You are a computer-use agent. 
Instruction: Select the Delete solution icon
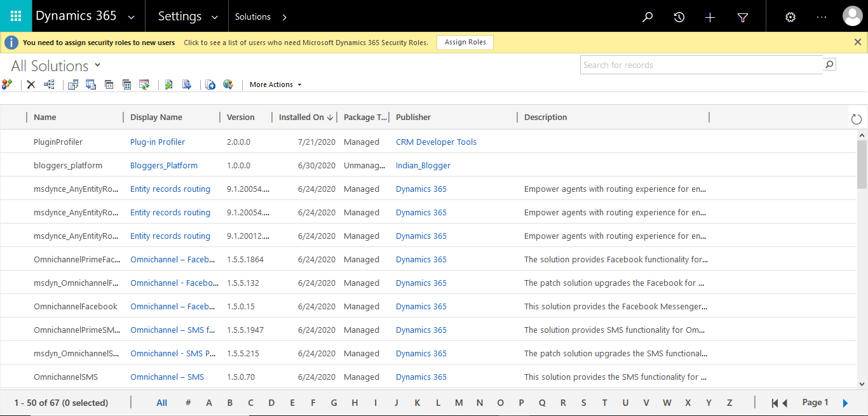click(x=31, y=84)
